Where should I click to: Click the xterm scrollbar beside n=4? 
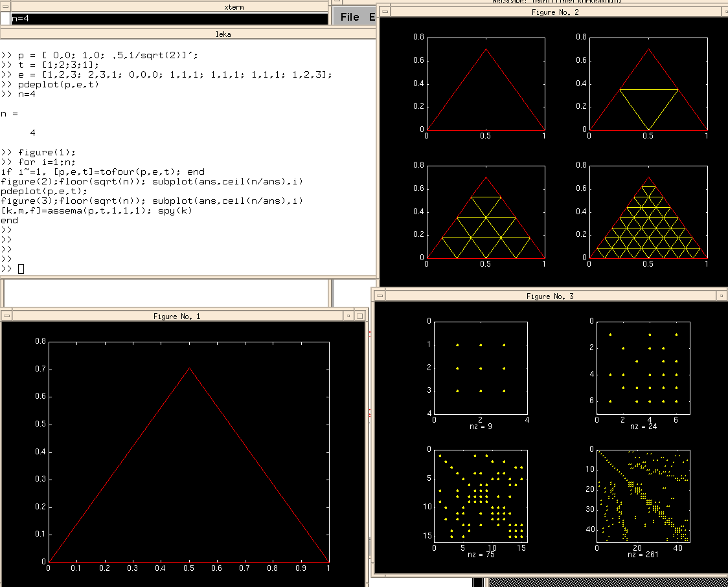point(5,18)
